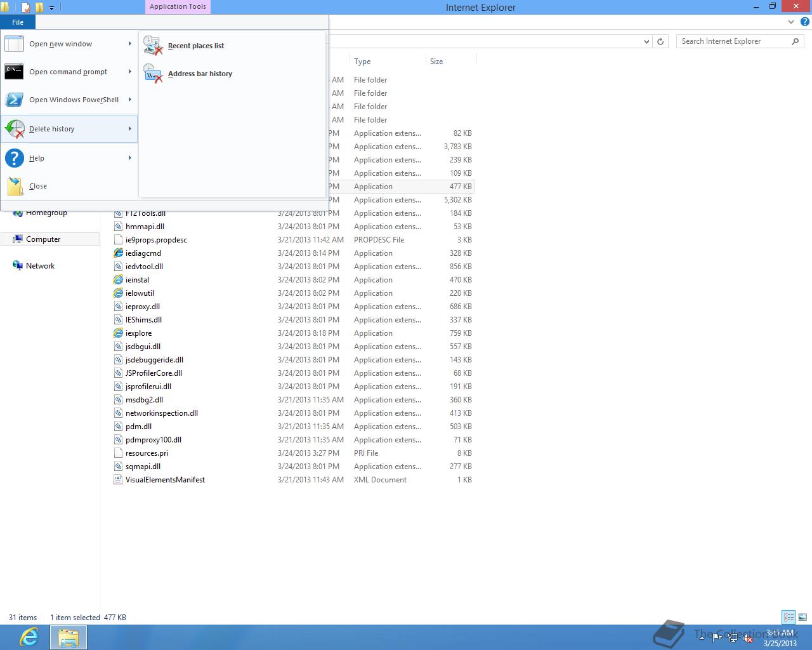Click the Delete history icon

point(14,129)
